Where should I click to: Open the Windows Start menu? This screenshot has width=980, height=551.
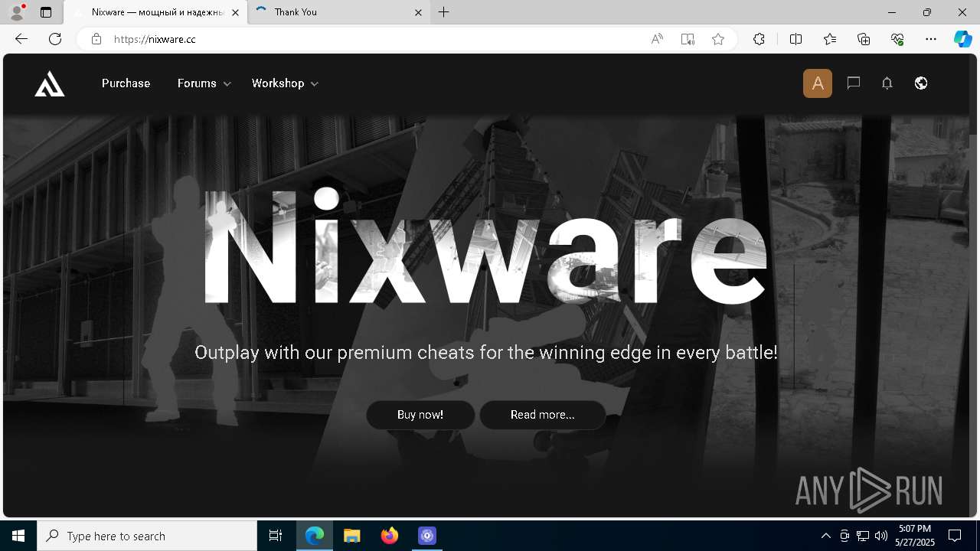[18, 536]
